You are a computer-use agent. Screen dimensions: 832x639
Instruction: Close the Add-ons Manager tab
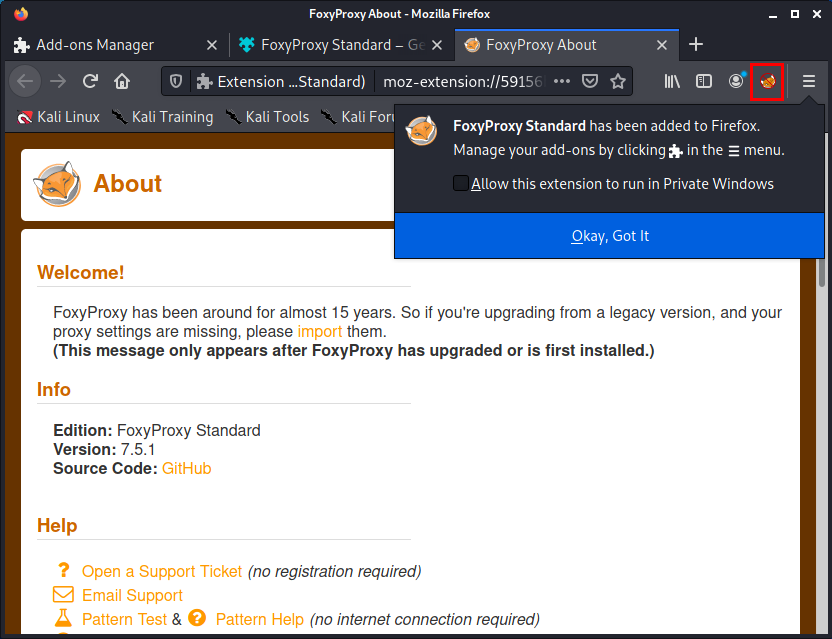(x=212, y=45)
